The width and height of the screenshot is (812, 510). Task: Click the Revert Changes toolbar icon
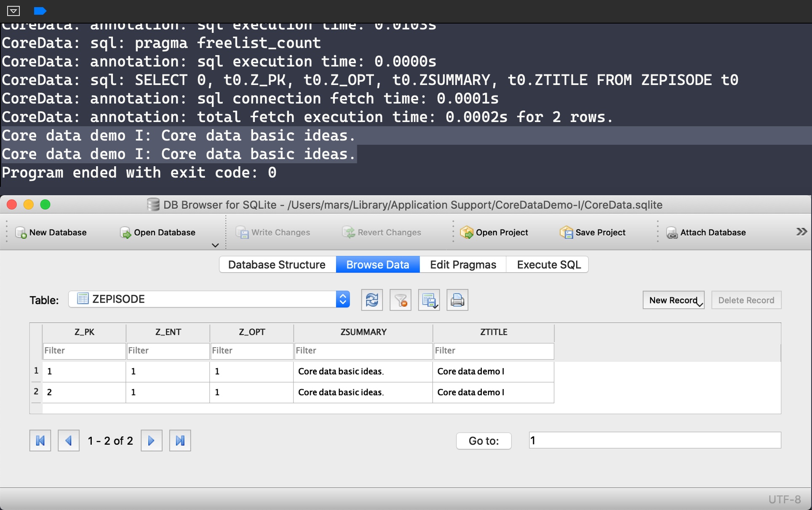pos(349,233)
